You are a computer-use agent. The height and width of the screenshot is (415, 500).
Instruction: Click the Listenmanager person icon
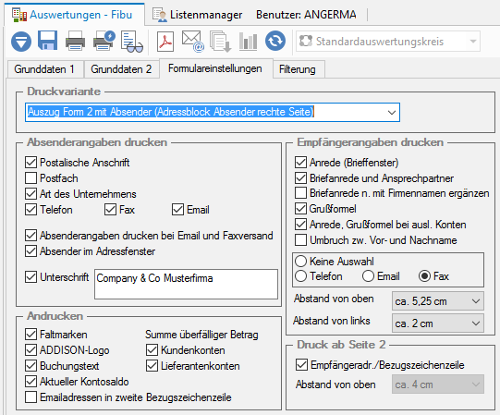[x=159, y=15]
